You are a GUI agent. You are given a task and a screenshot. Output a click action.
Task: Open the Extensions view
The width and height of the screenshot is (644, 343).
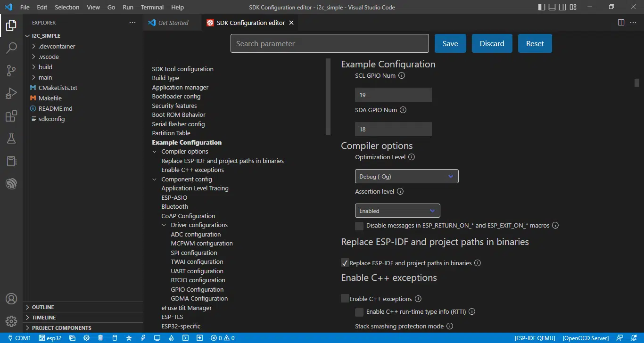point(11,116)
